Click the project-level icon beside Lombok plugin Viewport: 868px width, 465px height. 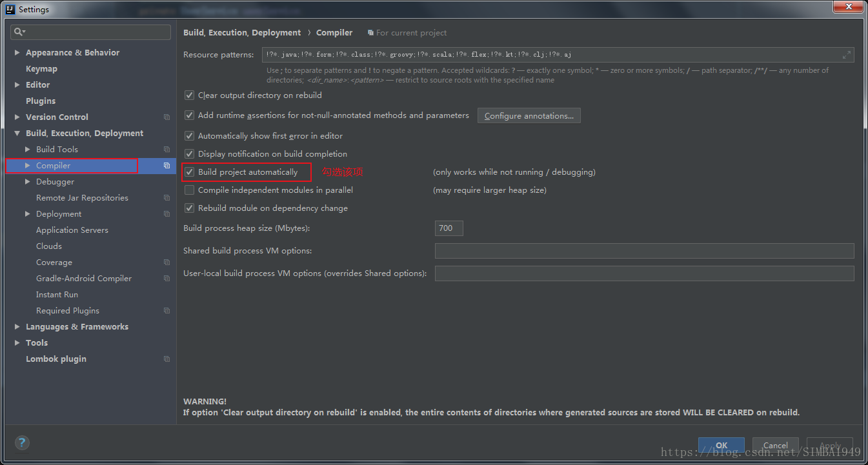pos(167,359)
